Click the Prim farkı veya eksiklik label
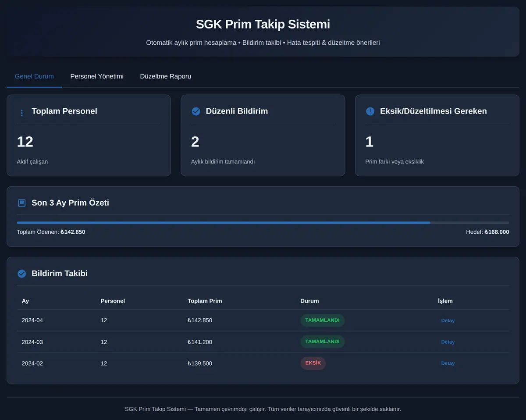Screen dimensions: 526x420 pyautogui.click(x=394, y=162)
